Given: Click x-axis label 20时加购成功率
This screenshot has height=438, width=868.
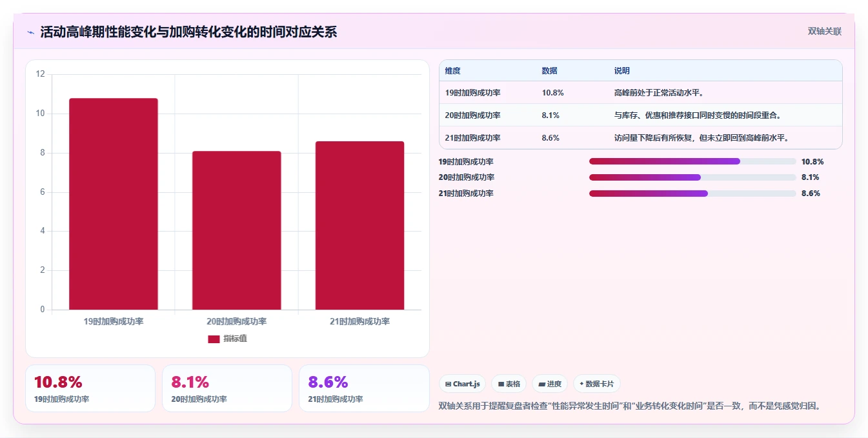Looking at the screenshot, I should tap(237, 321).
